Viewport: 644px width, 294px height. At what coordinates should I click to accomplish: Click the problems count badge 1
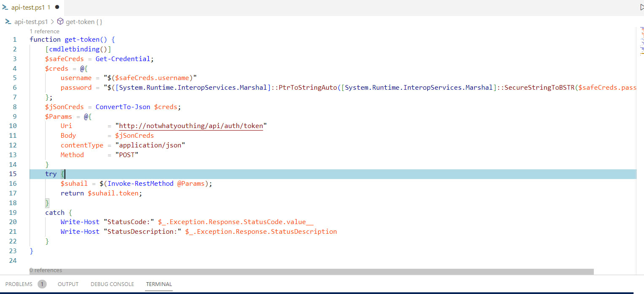(x=42, y=284)
